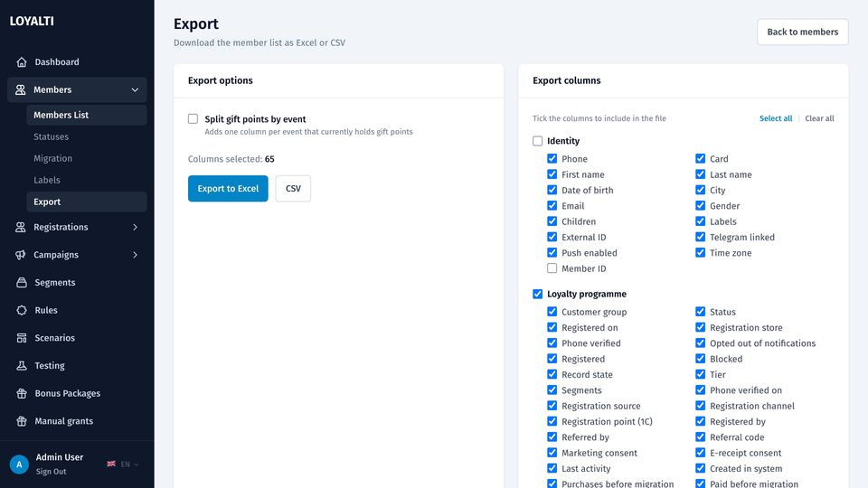Enable Split gift points by event
Screen dimensions: 868x488
coord(193,118)
